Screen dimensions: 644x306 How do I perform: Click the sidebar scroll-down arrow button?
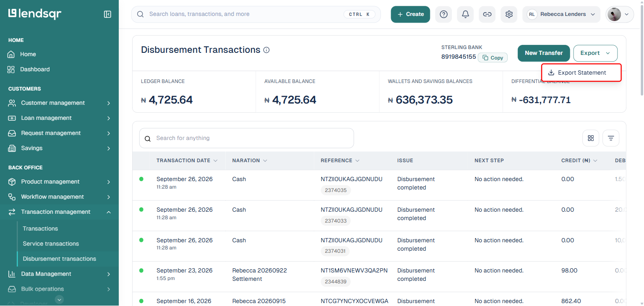[60, 299]
